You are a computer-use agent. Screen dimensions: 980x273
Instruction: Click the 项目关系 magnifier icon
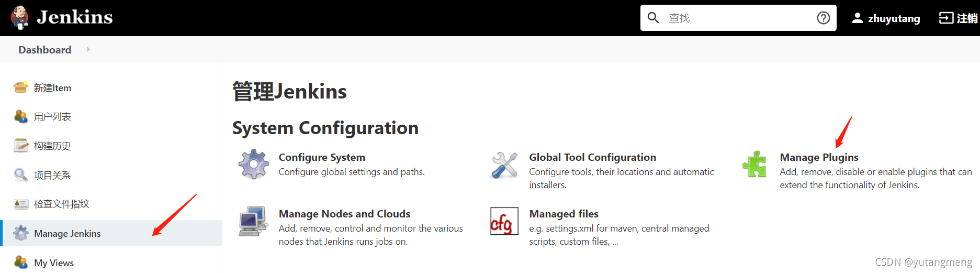click(20, 174)
